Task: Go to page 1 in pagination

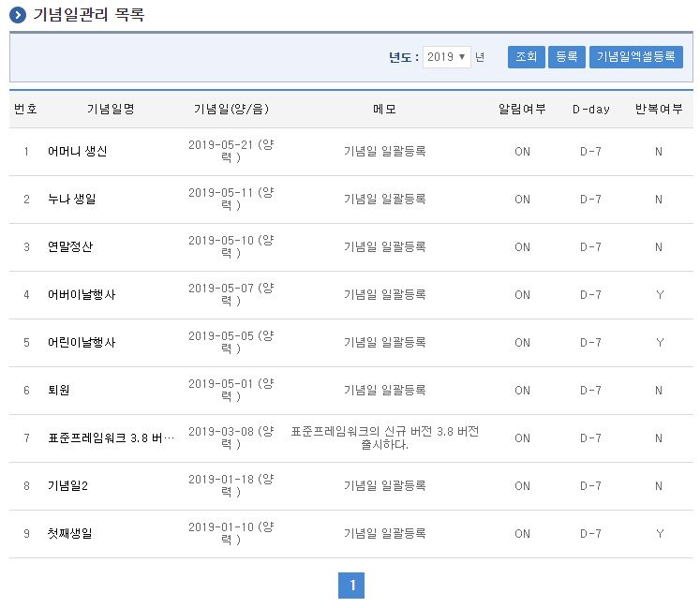Action: 351,586
